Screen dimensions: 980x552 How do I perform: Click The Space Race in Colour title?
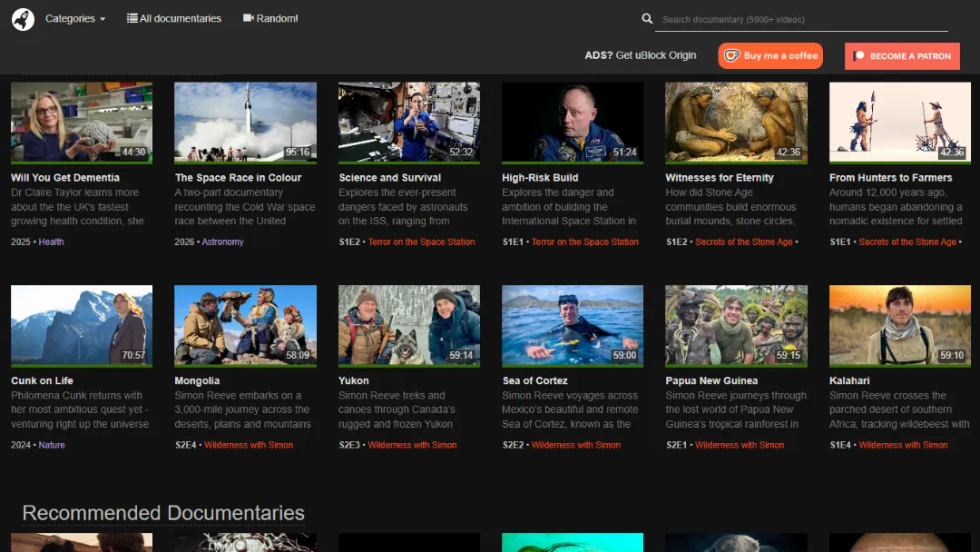point(238,178)
